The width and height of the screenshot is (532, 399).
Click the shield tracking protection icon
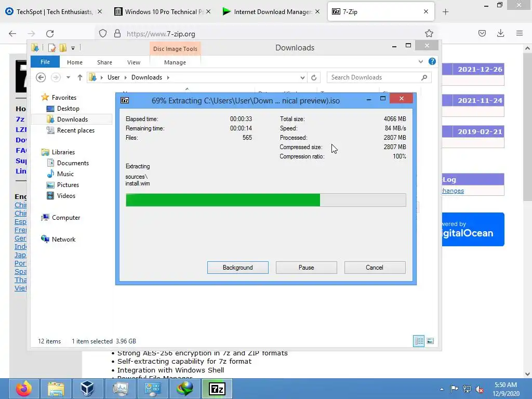click(103, 34)
